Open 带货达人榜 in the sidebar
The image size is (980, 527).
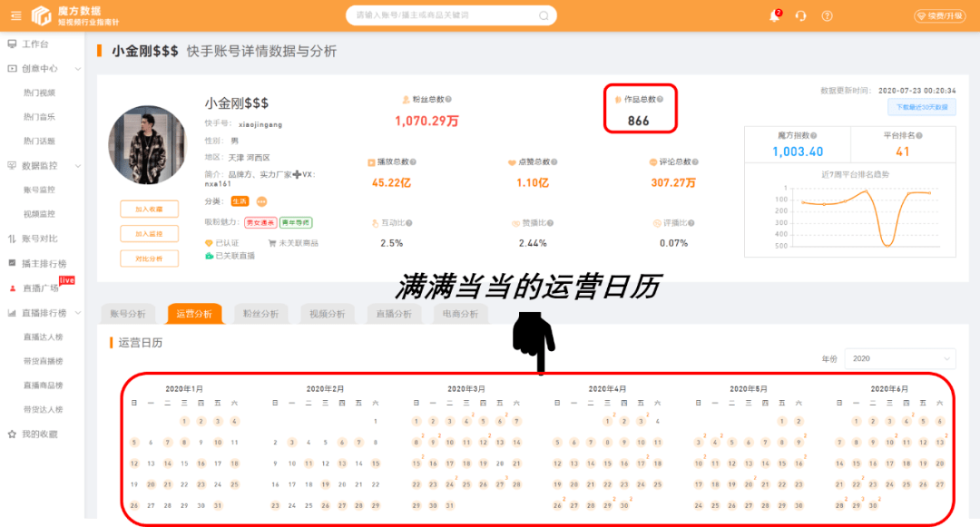pos(44,410)
